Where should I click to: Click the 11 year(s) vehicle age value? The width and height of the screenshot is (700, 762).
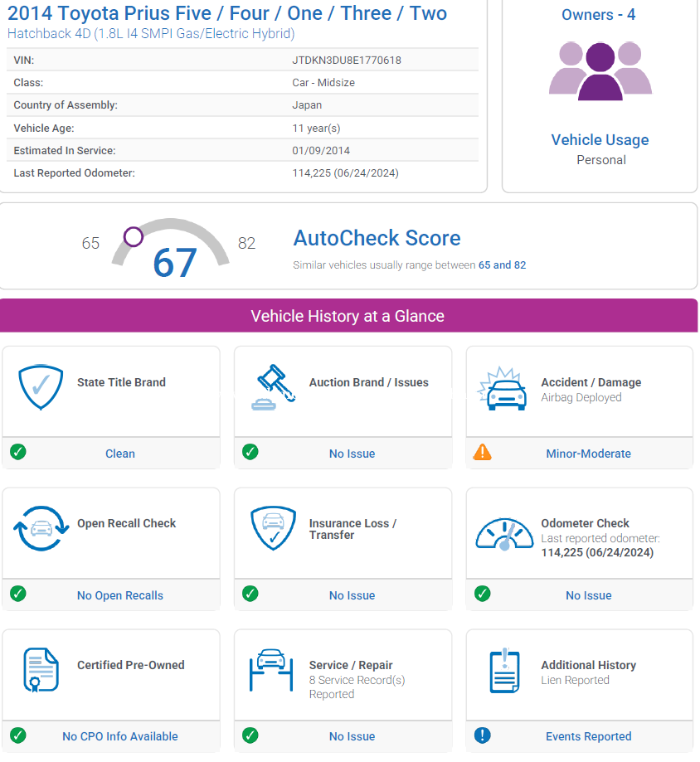tap(316, 129)
